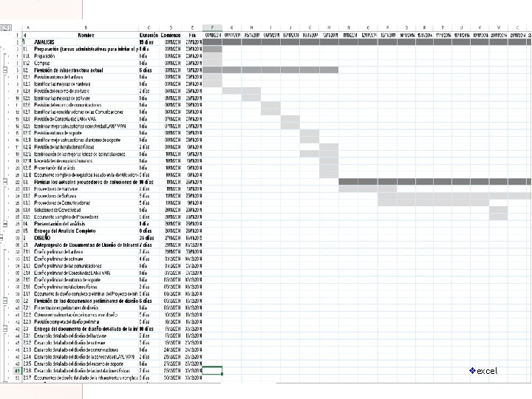Collapse outline group beside Revisar los actuales proveedores row
The height and width of the screenshot is (399, 532).
[x=5, y=182]
